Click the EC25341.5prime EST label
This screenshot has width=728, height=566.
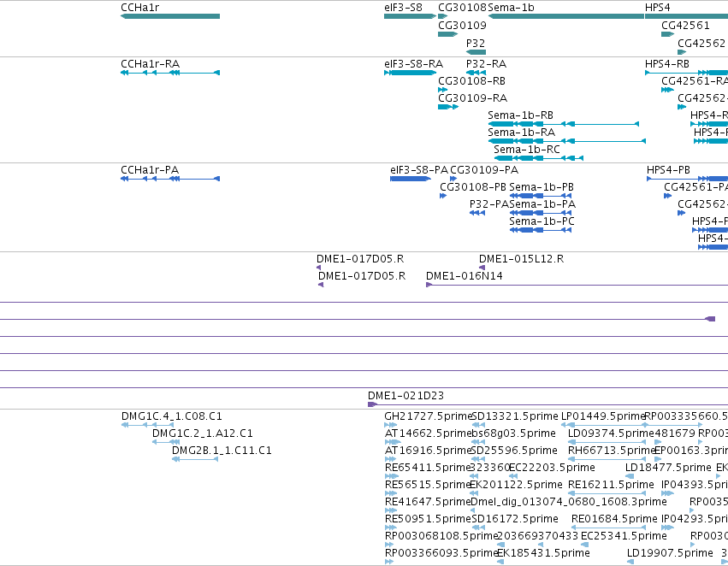624,536
